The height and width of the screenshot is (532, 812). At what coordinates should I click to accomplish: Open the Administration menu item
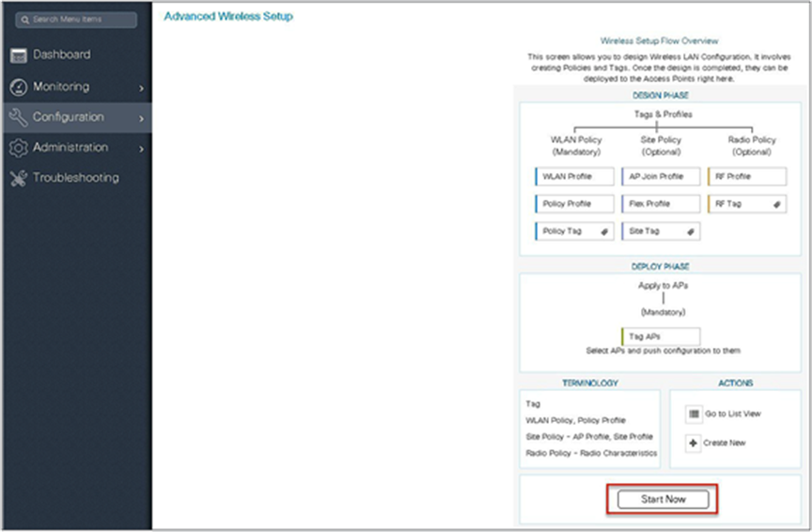point(77,149)
